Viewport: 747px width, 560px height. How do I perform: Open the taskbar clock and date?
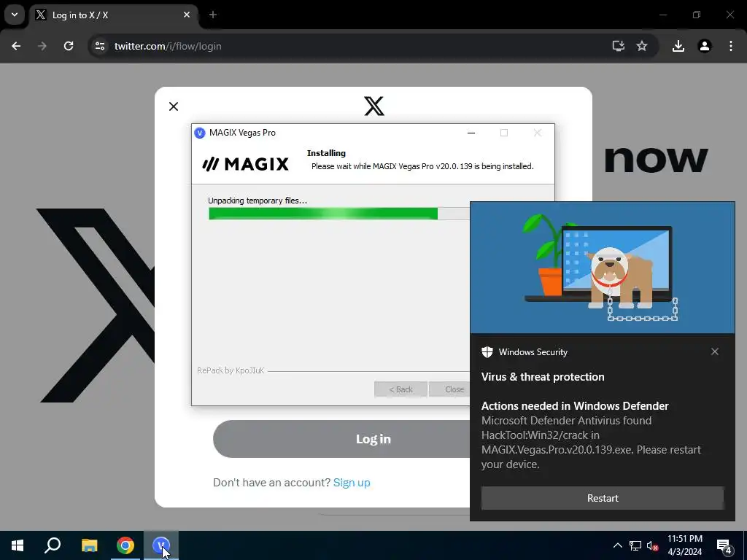click(684, 545)
